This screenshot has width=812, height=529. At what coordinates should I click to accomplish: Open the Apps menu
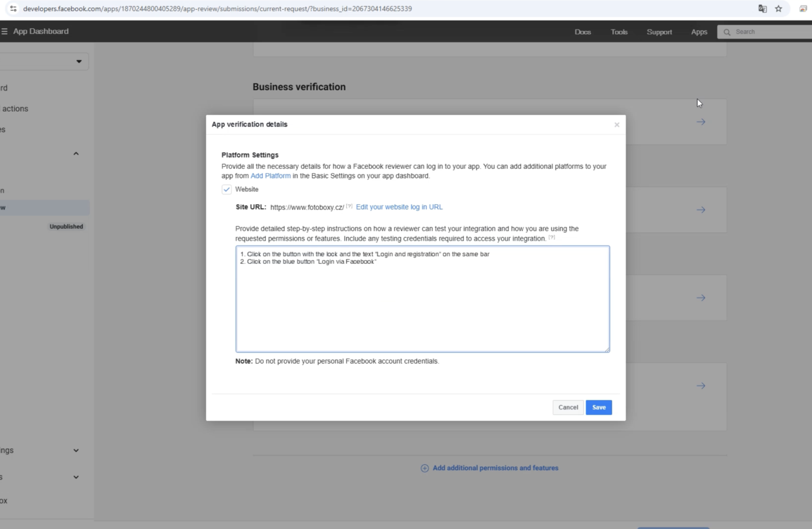pos(699,32)
